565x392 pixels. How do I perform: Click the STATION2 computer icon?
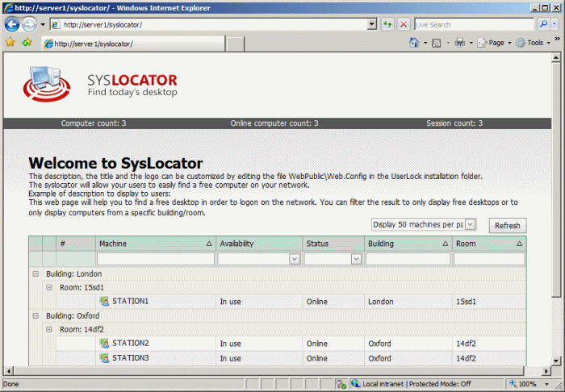tap(104, 344)
